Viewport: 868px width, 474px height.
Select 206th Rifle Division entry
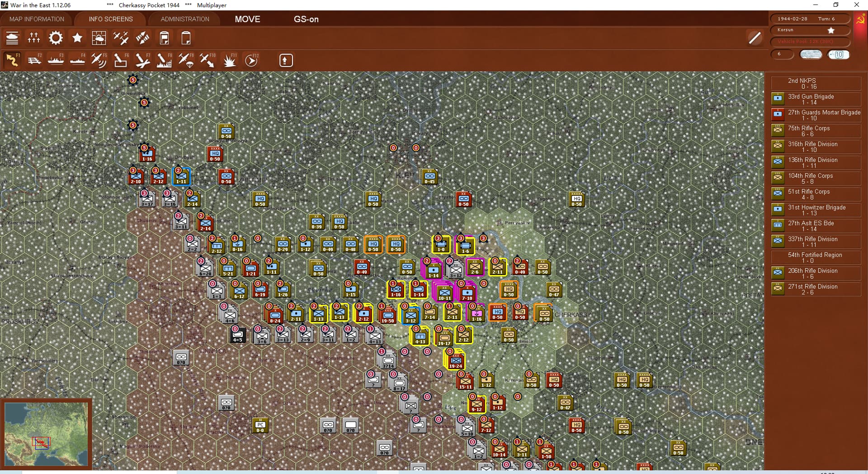(816, 273)
